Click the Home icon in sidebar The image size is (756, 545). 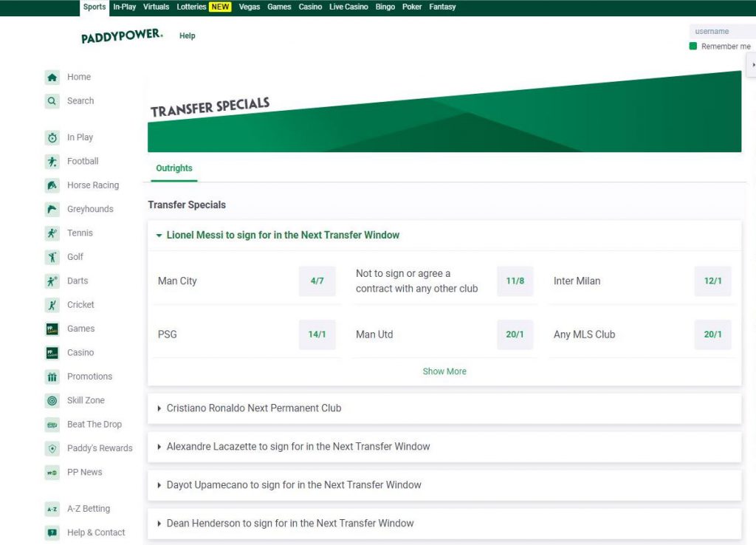tap(52, 77)
